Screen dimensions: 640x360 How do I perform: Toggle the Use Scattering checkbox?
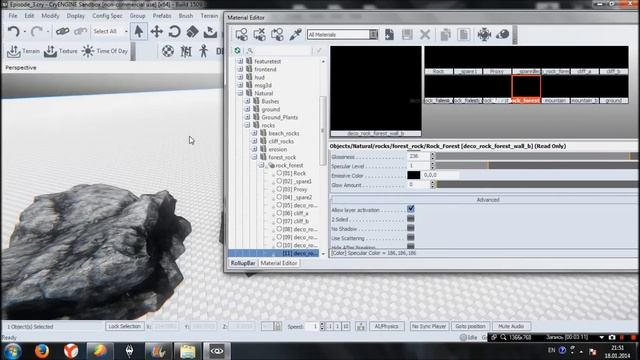pyautogui.click(x=411, y=238)
